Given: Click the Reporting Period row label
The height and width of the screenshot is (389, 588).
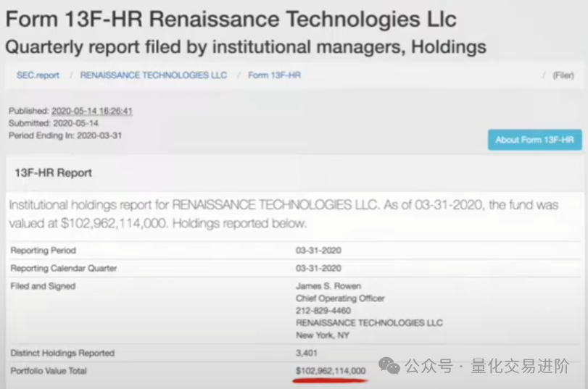Looking at the screenshot, I should (43, 251).
